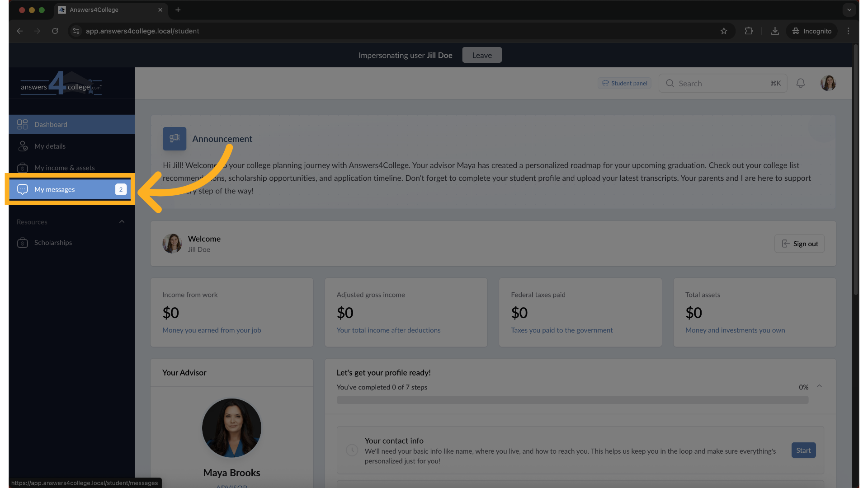Collapse the Resources sidebar section
The width and height of the screenshot is (868, 488).
click(x=122, y=222)
